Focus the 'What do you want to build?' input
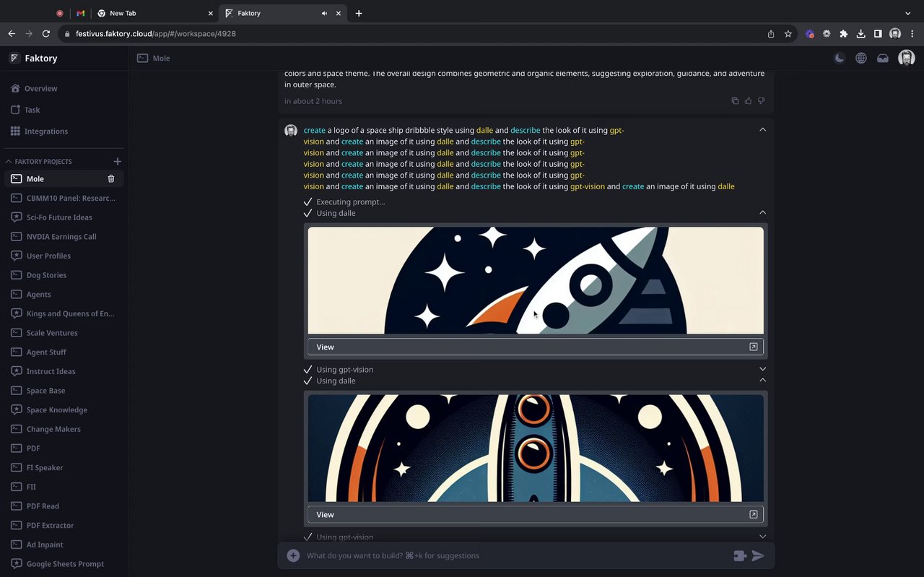The height and width of the screenshot is (577, 924). (x=516, y=556)
